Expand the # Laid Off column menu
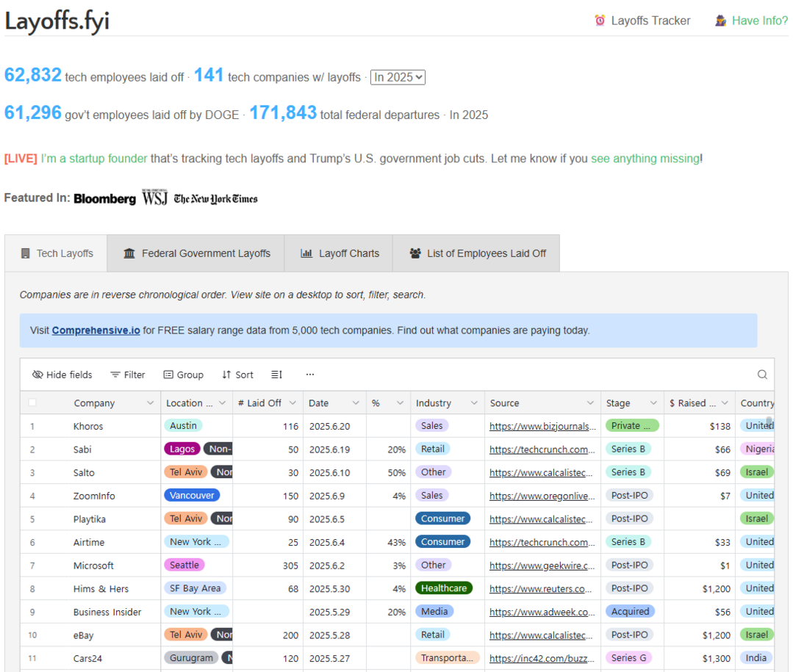The height and width of the screenshot is (672, 793). [x=293, y=402]
